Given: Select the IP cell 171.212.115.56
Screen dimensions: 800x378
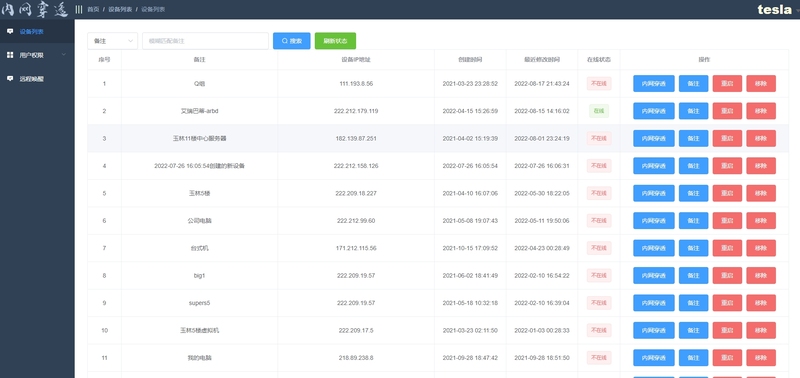Looking at the screenshot, I should (x=356, y=248).
